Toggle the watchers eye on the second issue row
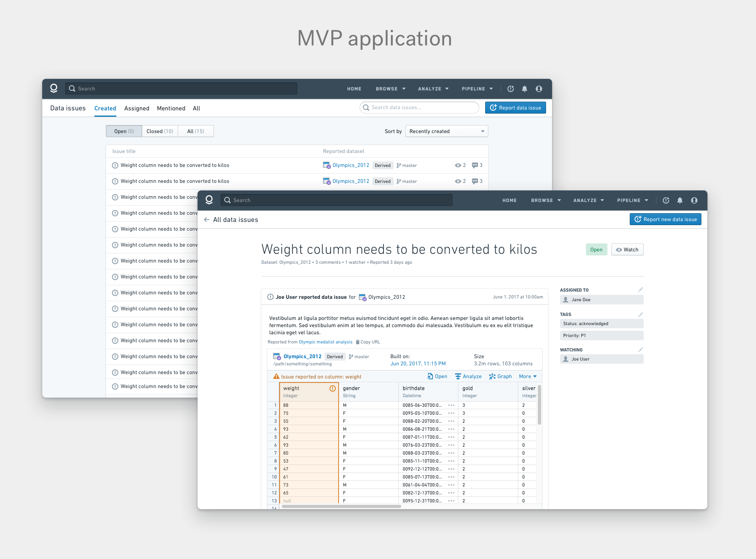The image size is (756, 559). (458, 181)
